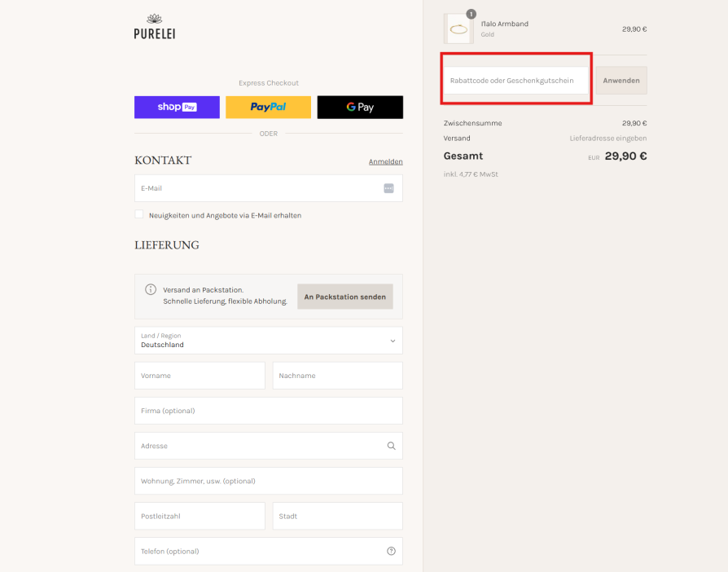
Task: Click the Armband product thumbnail
Action: (x=458, y=29)
